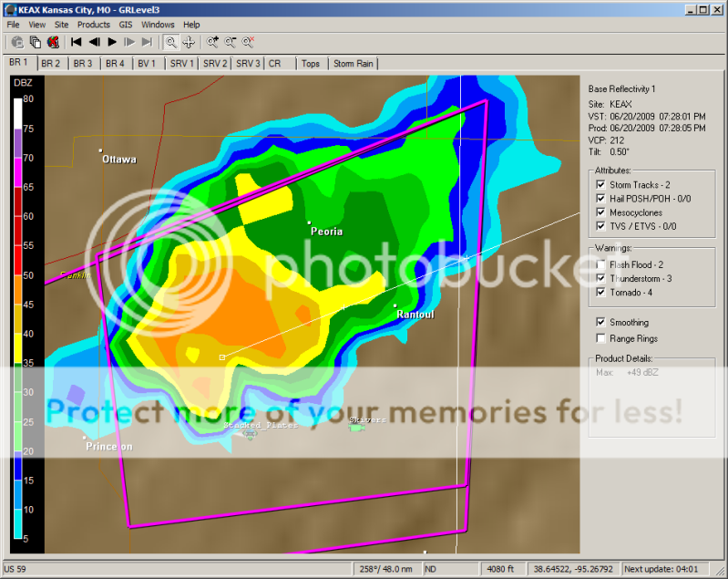
Task: Click the Peoria city label on map
Action: point(326,232)
